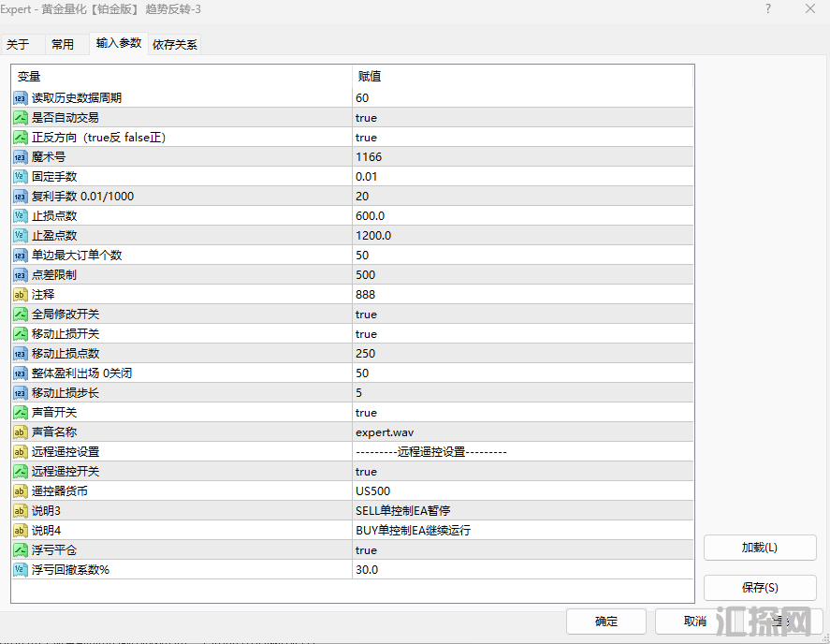The width and height of the screenshot is (830, 644).
Task: Click the boolean icon beside 浮亏平仓
Action: [x=20, y=550]
